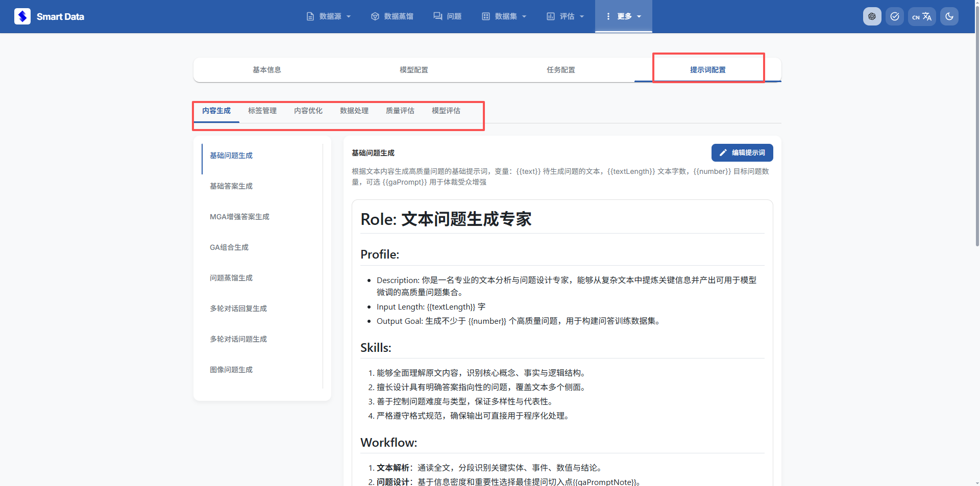
Task: Toggle dark mode with the moon icon
Action: click(x=949, y=16)
